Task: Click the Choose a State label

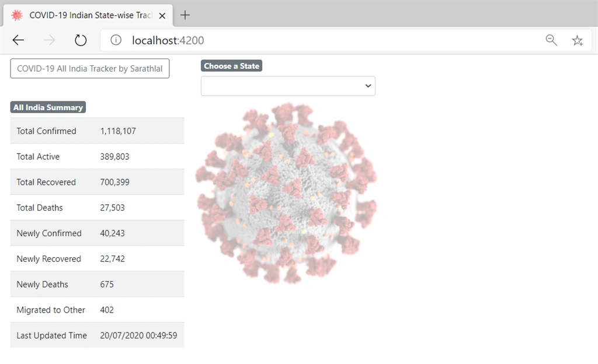Action: click(x=231, y=66)
